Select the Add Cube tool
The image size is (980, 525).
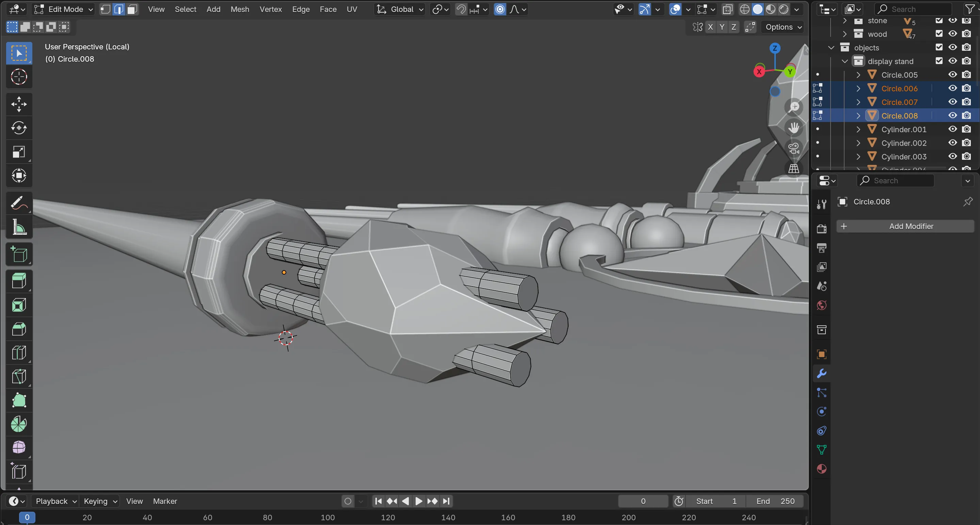pyautogui.click(x=19, y=254)
